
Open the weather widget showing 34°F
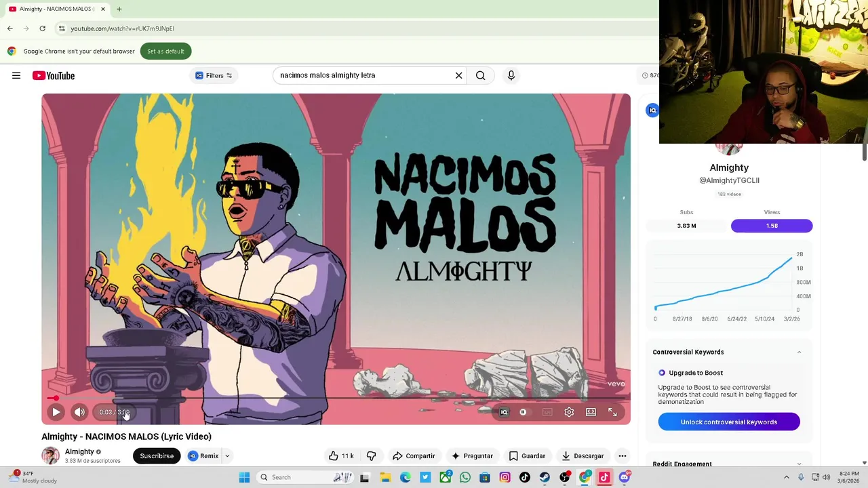(34, 477)
